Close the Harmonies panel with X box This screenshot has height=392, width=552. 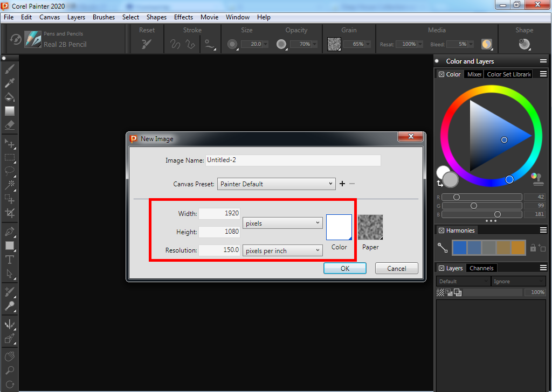tap(441, 230)
